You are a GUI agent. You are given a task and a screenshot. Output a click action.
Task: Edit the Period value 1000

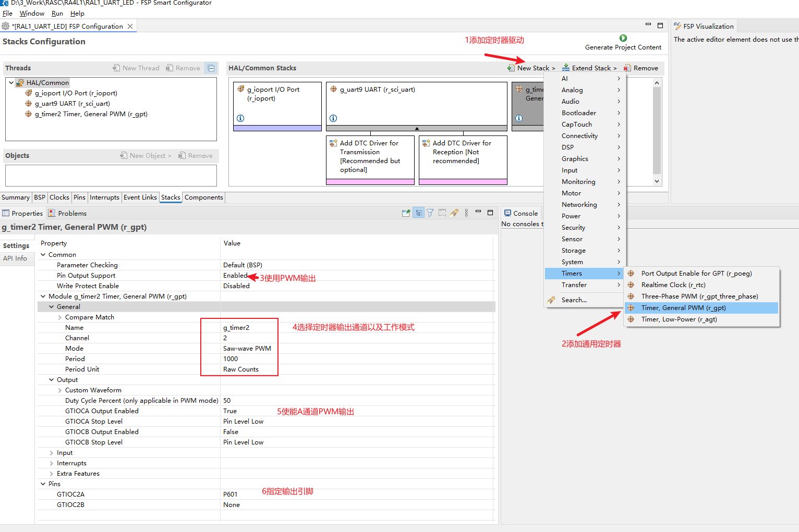tap(231, 359)
